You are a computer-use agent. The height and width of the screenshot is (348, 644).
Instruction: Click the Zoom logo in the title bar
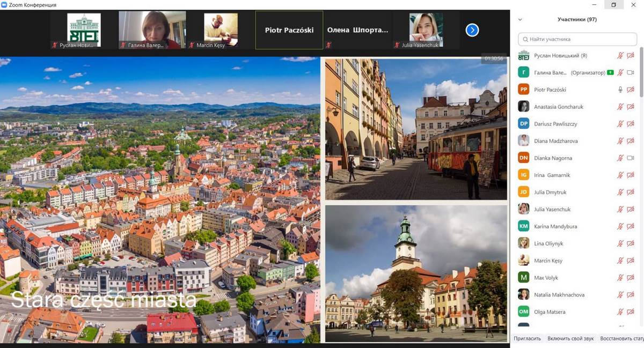tap(4, 5)
